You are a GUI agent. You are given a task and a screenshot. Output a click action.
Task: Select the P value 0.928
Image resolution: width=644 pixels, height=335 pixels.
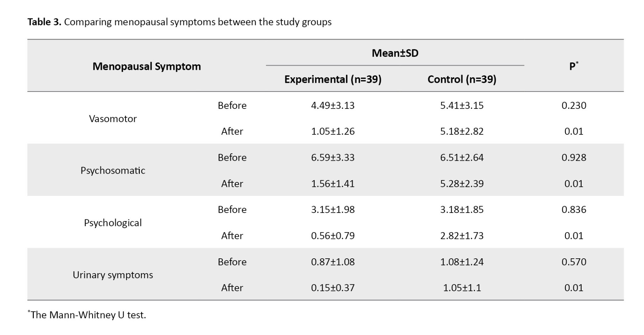(573, 158)
